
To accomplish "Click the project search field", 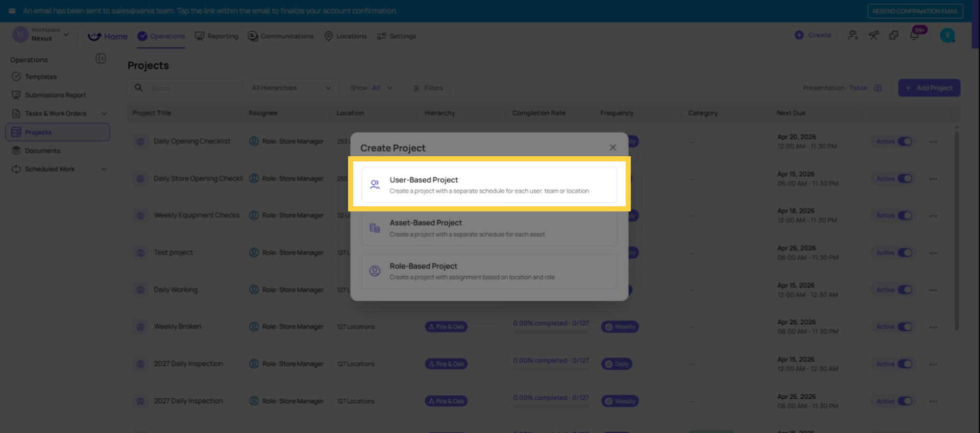I will (x=185, y=88).
